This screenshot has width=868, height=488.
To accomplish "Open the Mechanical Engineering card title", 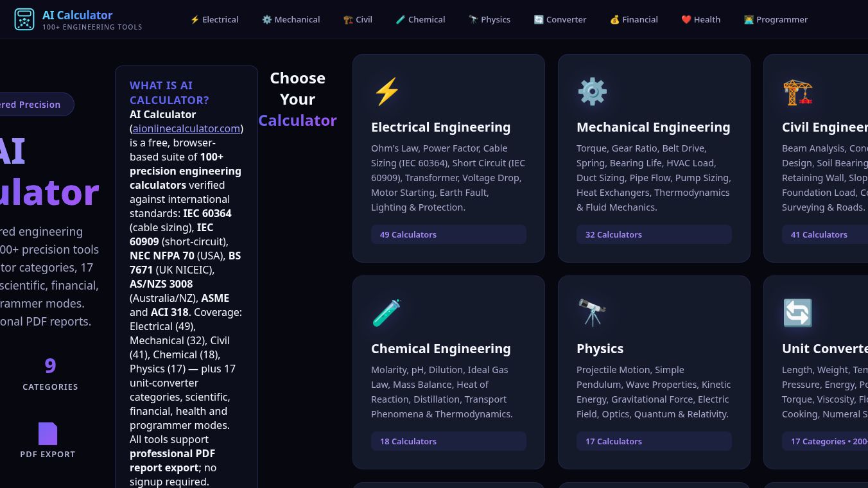I will pyautogui.click(x=653, y=127).
